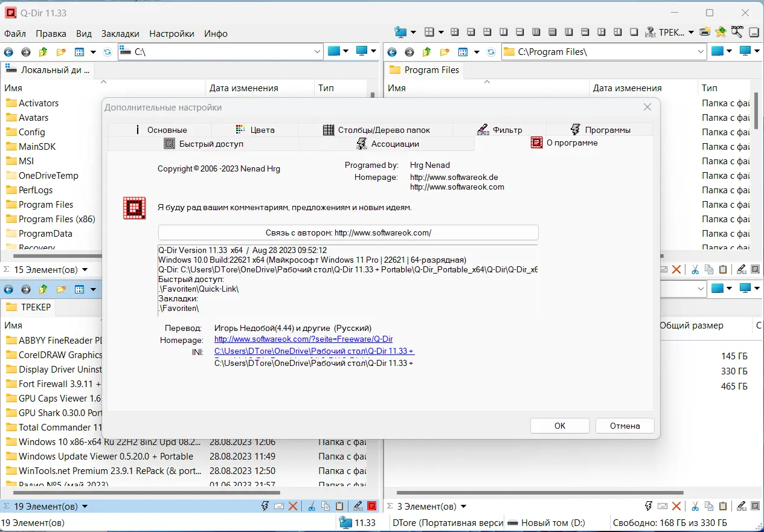Select the single-pane layout icon
Screen dimensions: 764x532
point(634,32)
